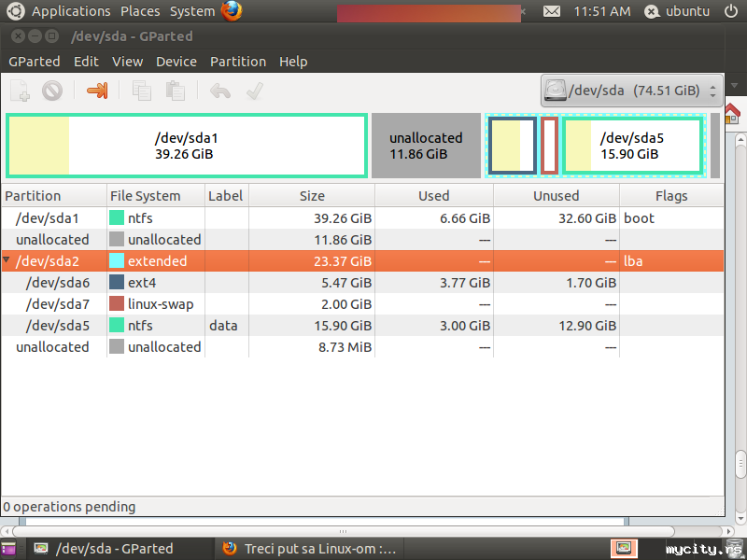
Task: Open the View menu
Action: click(x=127, y=62)
